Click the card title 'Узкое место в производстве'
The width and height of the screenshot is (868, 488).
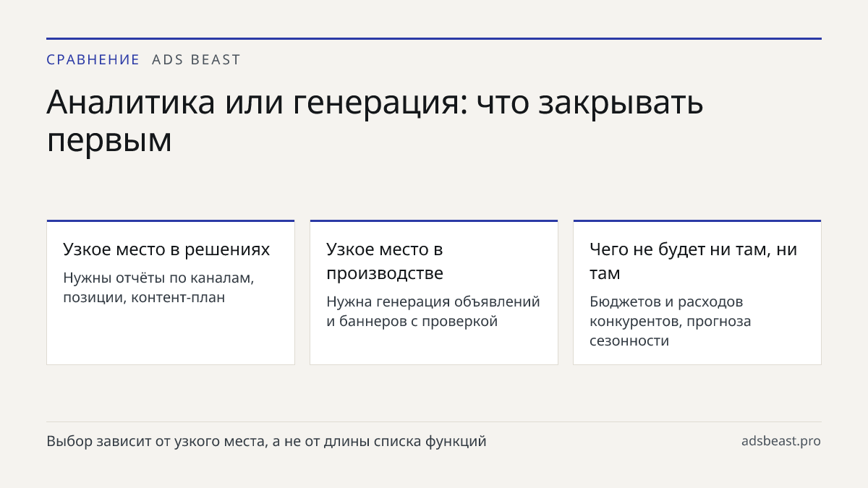pyautogui.click(x=385, y=261)
